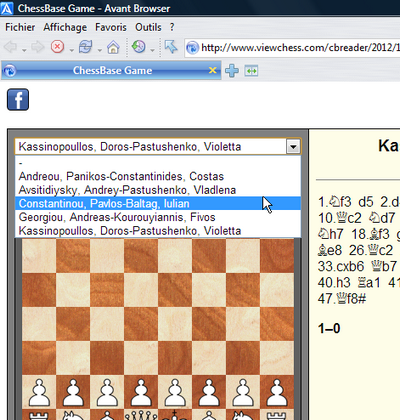Screen dimensions: 400x420
Task: Click the Home page icon
Action: [x=113, y=47]
